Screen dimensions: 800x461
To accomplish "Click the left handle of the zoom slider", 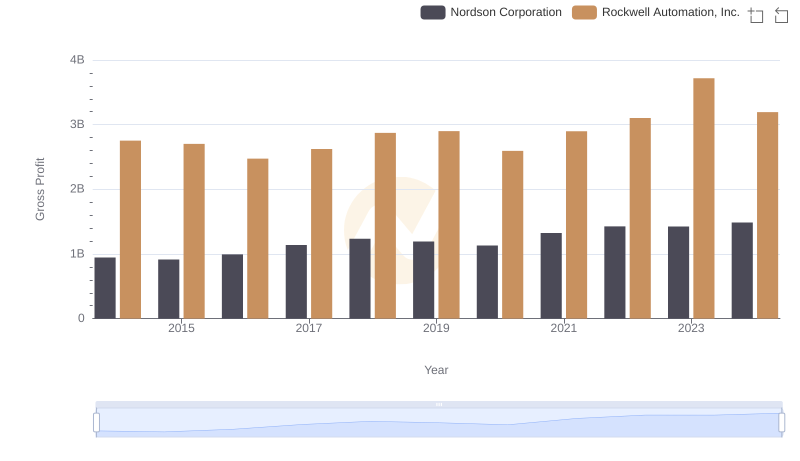I will pyautogui.click(x=96, y=422).
